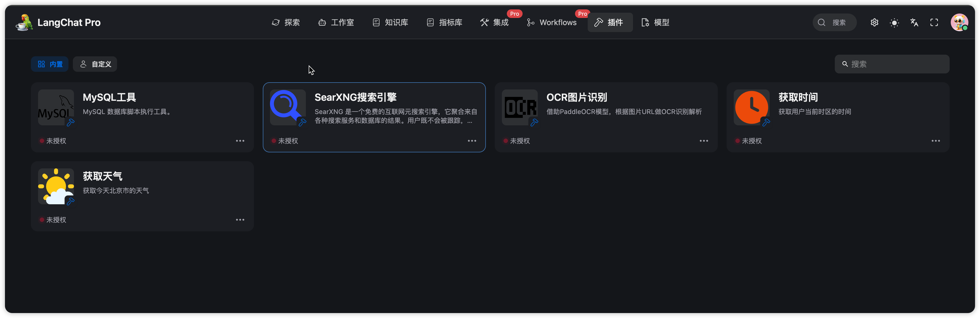Open the MySQL工具 card title
This screenshot has height=318, width=980.
pyautogui.click(x=109, y=97)
